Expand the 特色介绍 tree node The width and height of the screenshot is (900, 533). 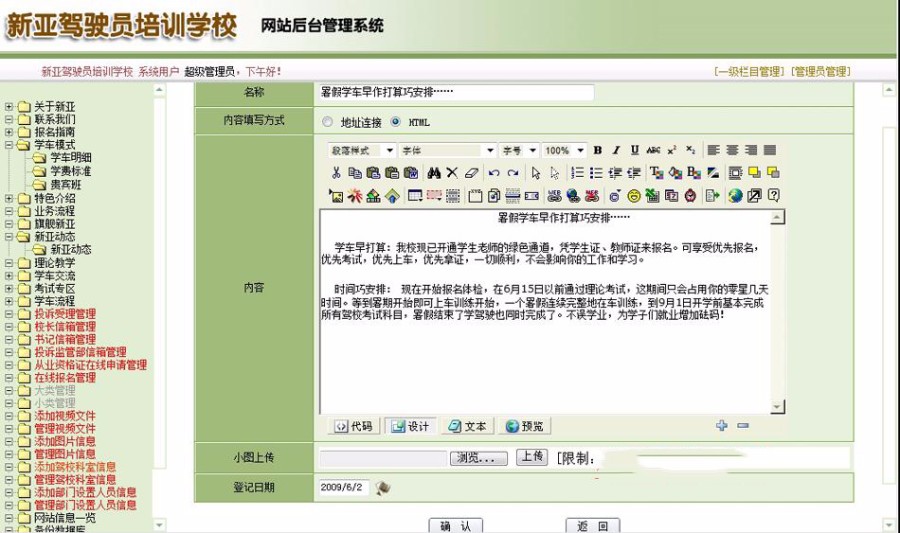[9, 199]
